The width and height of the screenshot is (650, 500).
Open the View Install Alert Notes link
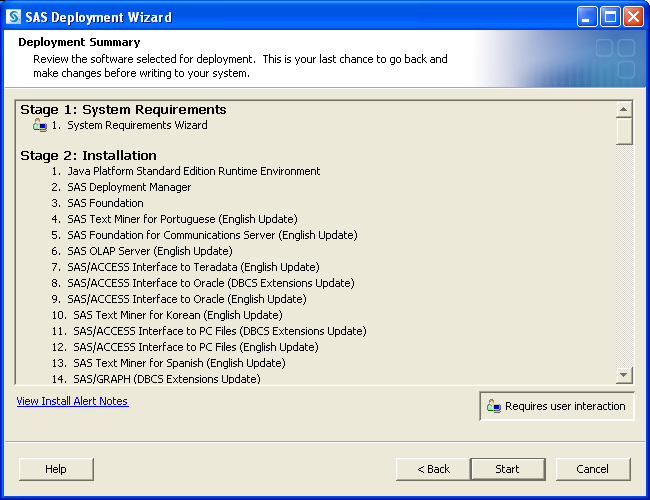(73, 401)
